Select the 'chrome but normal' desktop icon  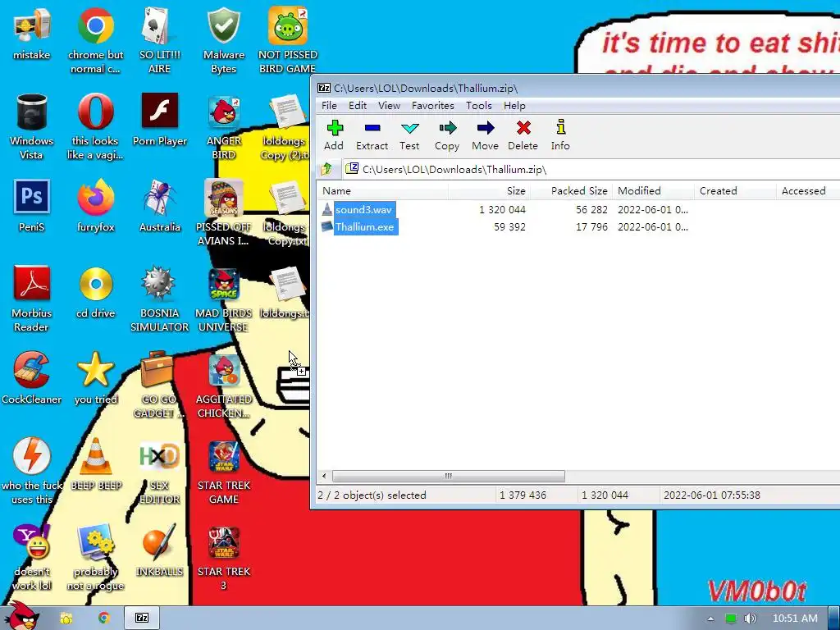pyautogui.click(x=95, y=40)
